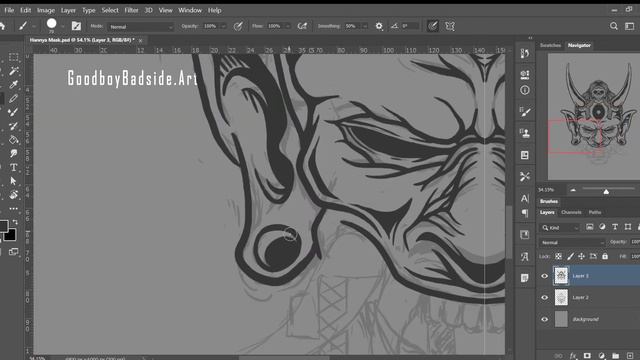Image resolution: width=640 pixels, height=360 pixels.
Task: Open the Notes panel icon
Action: pos(525,278)
